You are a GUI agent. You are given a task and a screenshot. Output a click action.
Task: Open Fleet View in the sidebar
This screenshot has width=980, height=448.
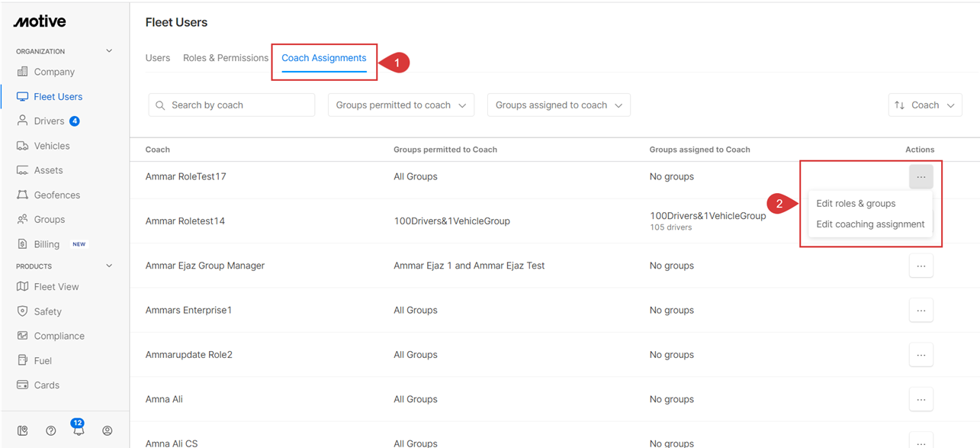56,287
